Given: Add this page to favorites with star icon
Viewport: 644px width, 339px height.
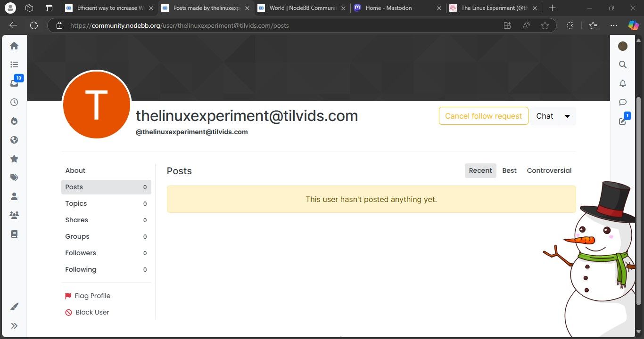Looking at the screenshot, I should [x=545, y=25].
